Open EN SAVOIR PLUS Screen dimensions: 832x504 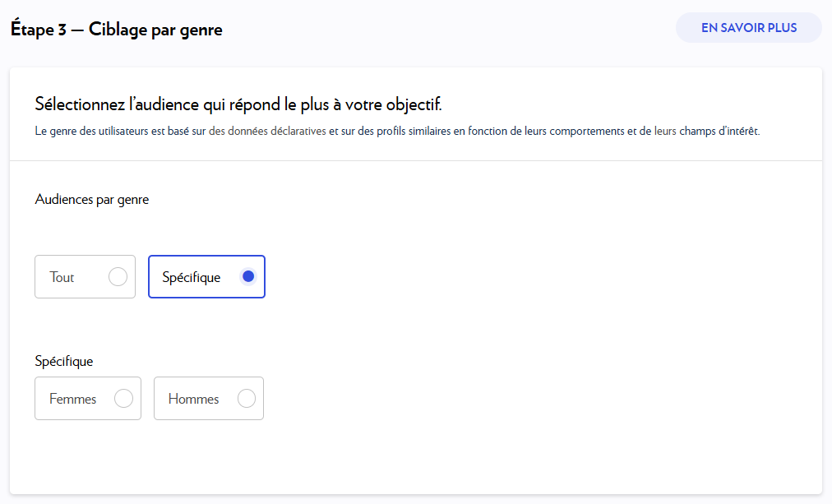pyautogui.click(x=748, y=27)
